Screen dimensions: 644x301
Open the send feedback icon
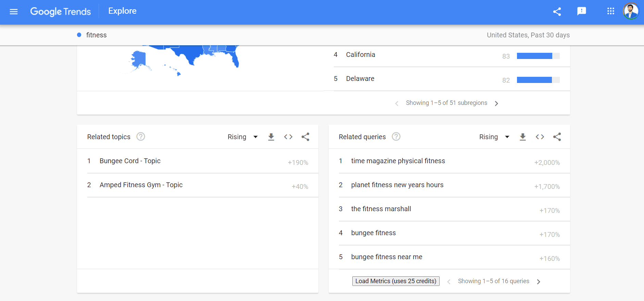coord(581,12)
